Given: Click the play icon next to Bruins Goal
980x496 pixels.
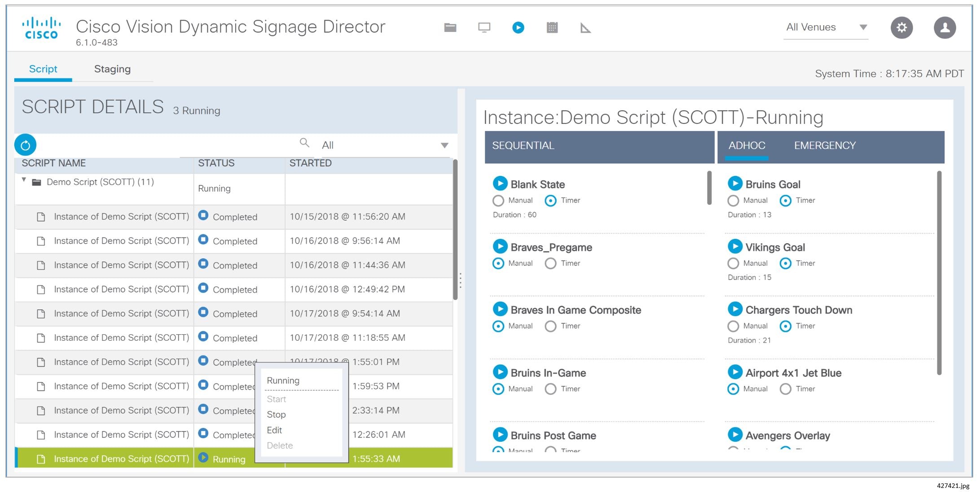Looking at the screenshot, I should tap(735, 183).
